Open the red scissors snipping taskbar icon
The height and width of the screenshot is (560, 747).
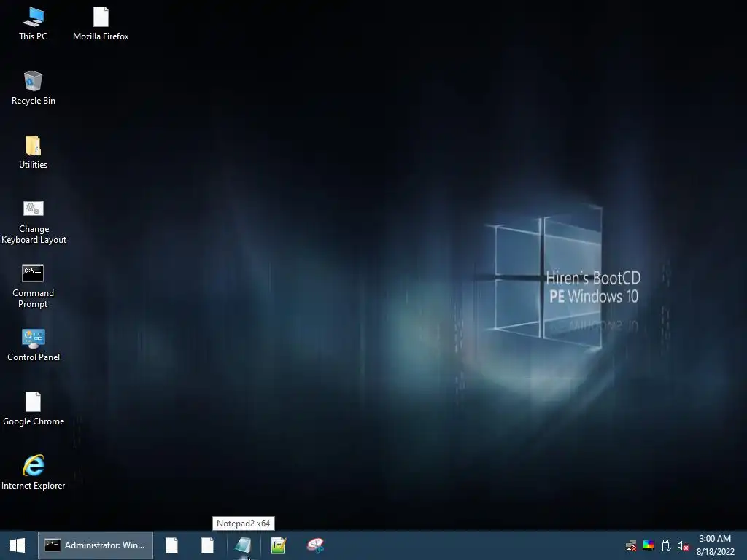click(x=315, y=545)
